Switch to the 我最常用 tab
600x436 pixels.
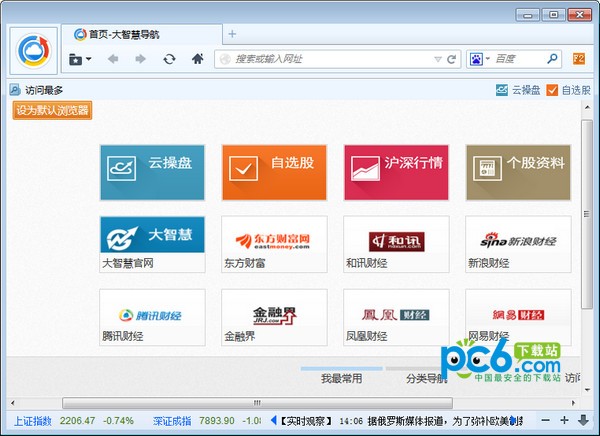(341, 379)
